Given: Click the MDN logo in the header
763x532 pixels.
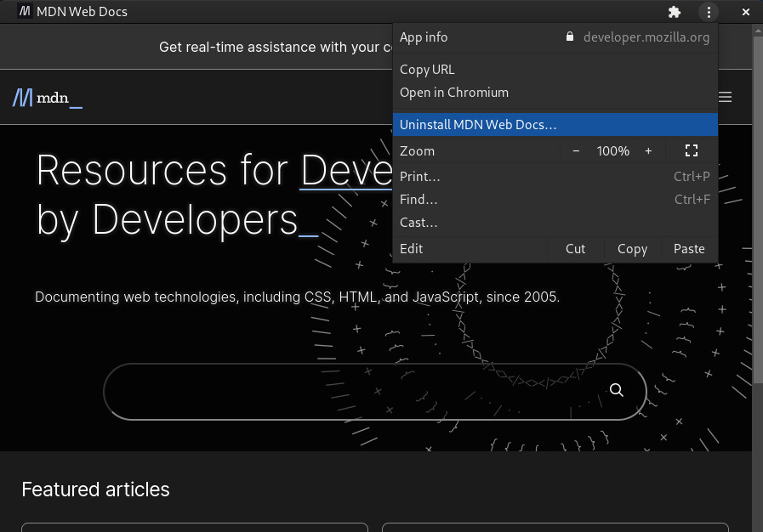Looking at the screenshot, I should click(47, 97).
